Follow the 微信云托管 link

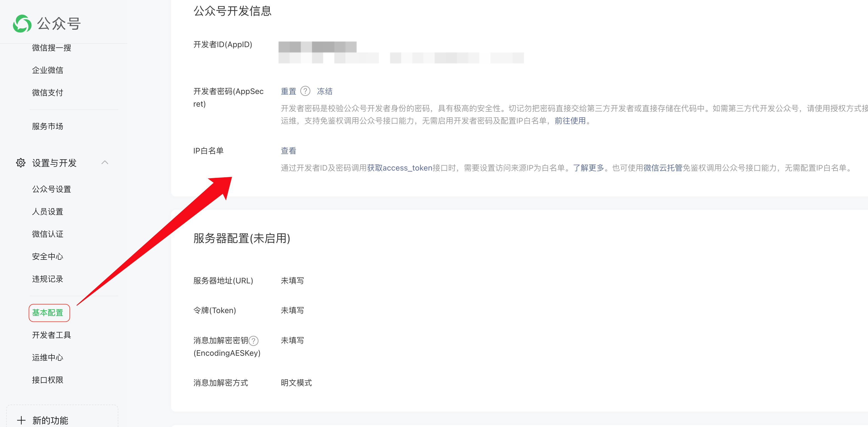[662, 168]
